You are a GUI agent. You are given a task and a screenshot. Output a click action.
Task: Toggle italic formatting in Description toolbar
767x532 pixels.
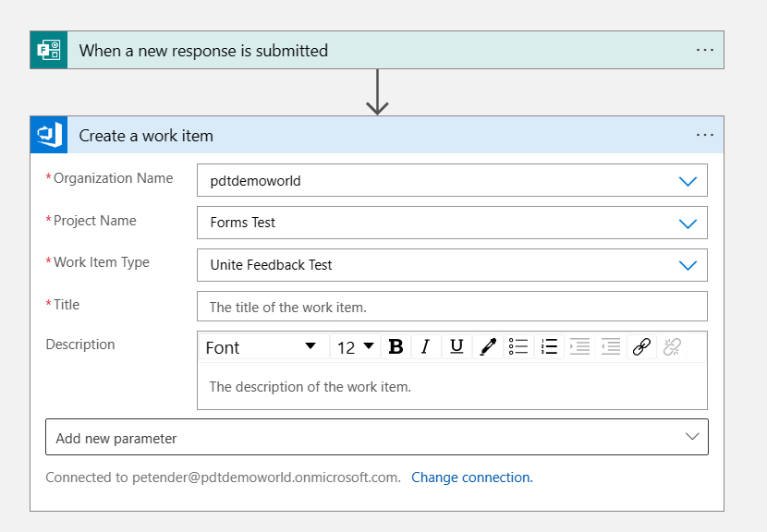tap(425, 347)
